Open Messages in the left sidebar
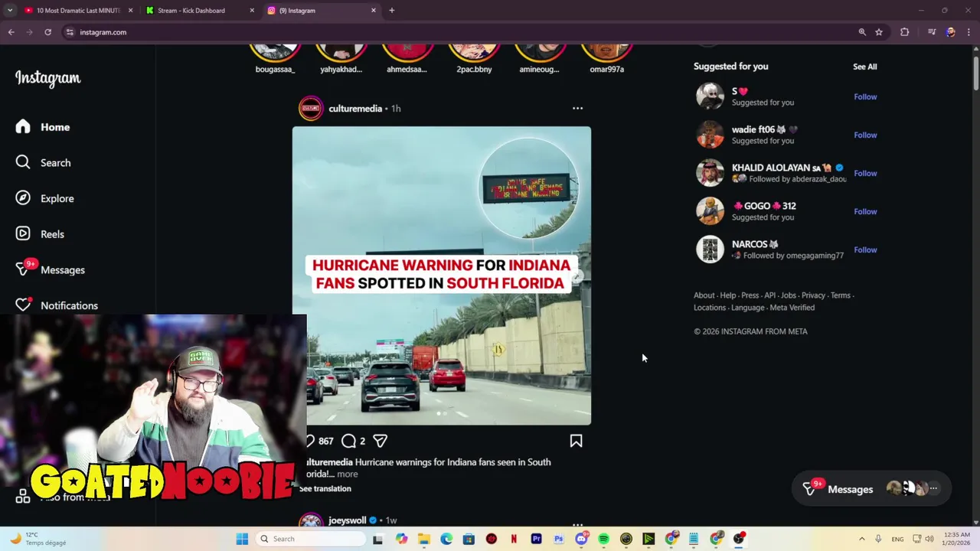This screenshot has width=980, height=551. (51, 269)
